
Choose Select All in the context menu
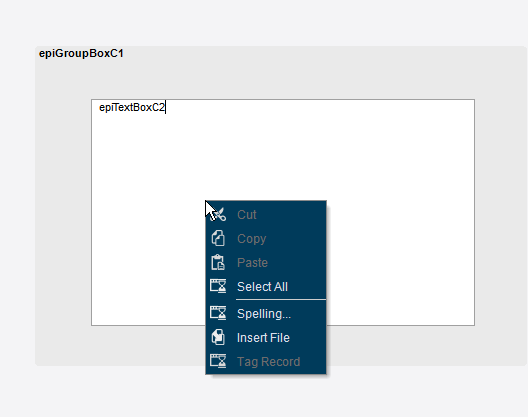(266, 286)
